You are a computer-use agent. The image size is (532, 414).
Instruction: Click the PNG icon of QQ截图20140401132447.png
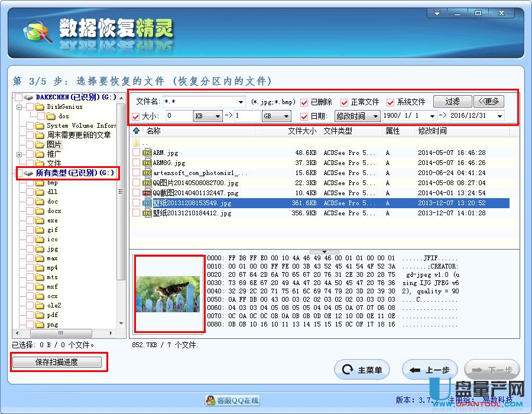147,193
